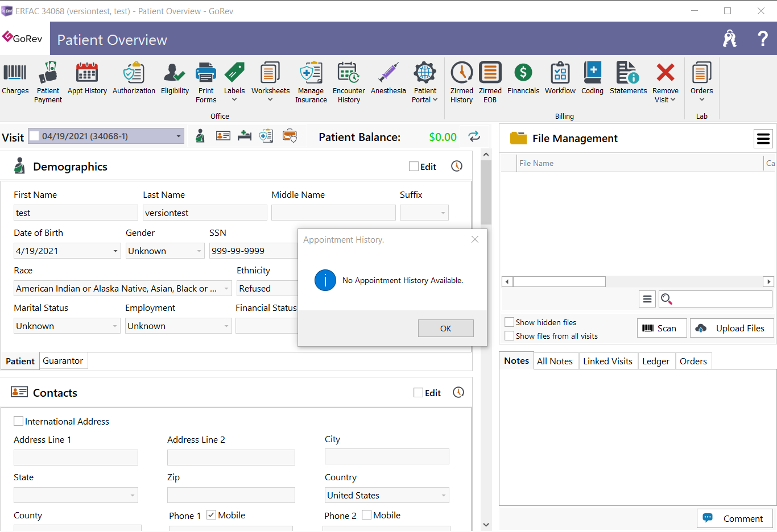Open the State dropdown
The width and height of the screenshot is (777, 532).
(133, 495)
